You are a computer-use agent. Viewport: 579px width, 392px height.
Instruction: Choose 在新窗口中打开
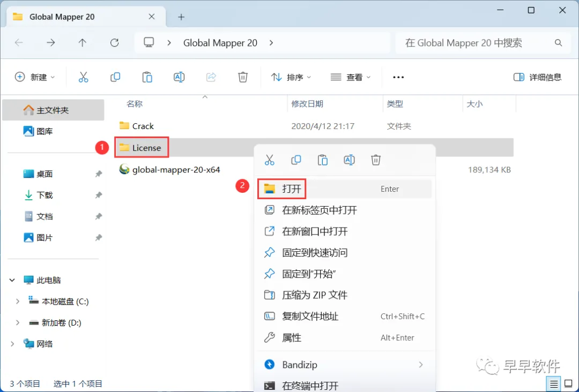[x=345, y=231]
